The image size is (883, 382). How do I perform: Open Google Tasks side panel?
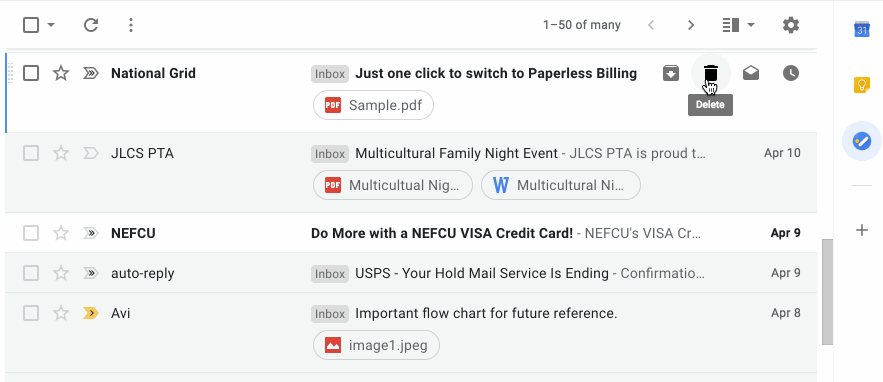(862, 141)
